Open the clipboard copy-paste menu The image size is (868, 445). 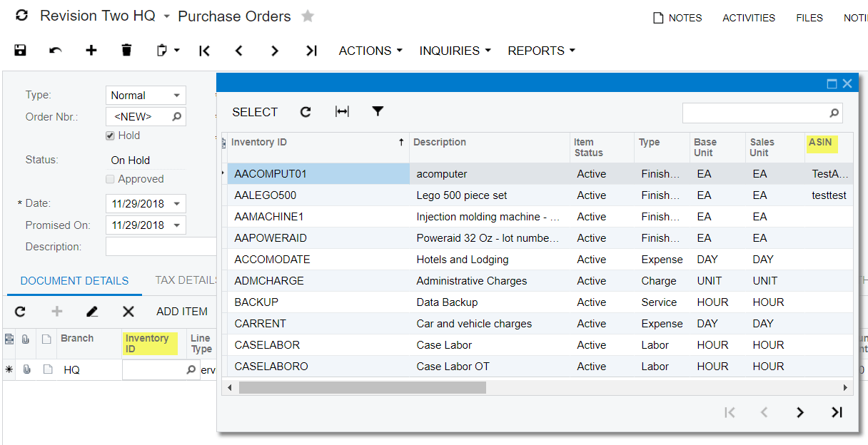[168, 50]
